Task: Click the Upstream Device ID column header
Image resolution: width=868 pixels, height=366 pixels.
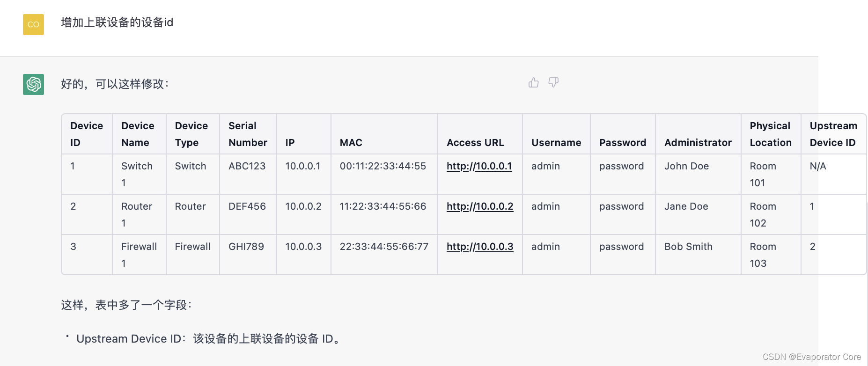Action: [833, 134]
